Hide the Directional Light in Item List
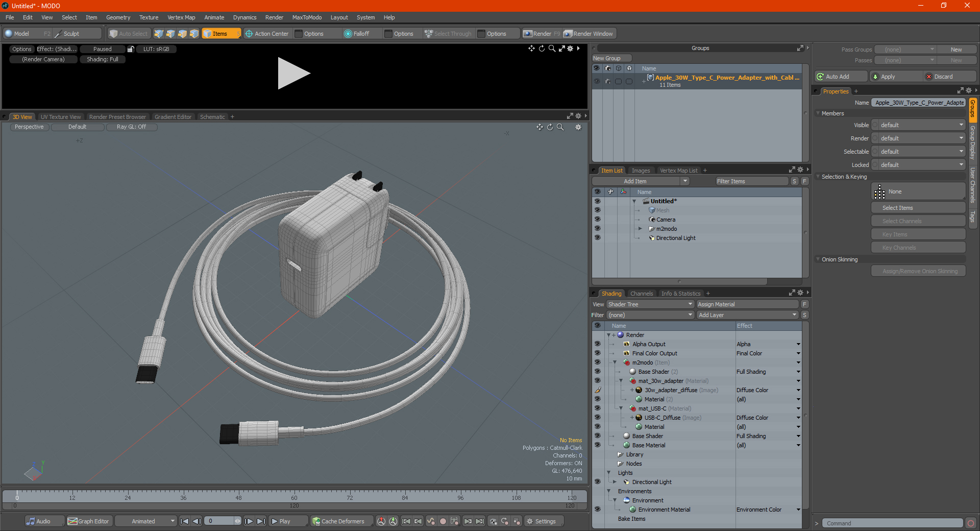 [597, 238]
